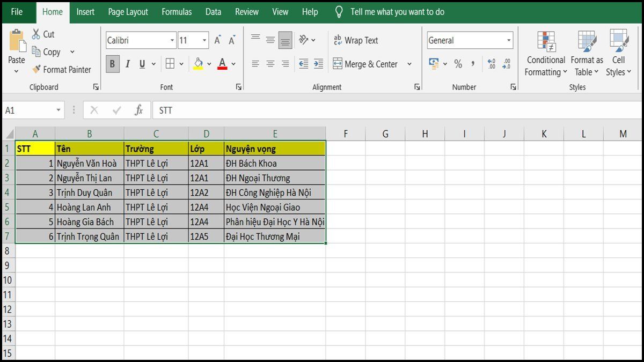
Task: Decrease font size with the small A icon
Action: [x=232, y=40]
